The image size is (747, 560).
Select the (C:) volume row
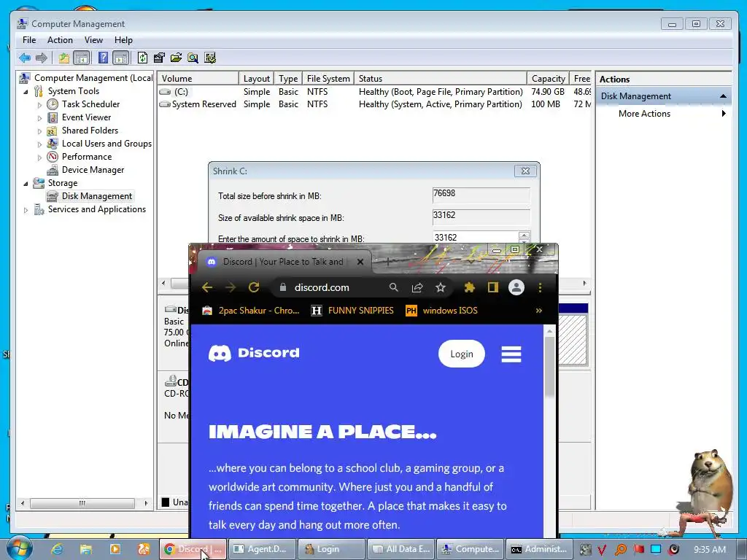[374, 92]
